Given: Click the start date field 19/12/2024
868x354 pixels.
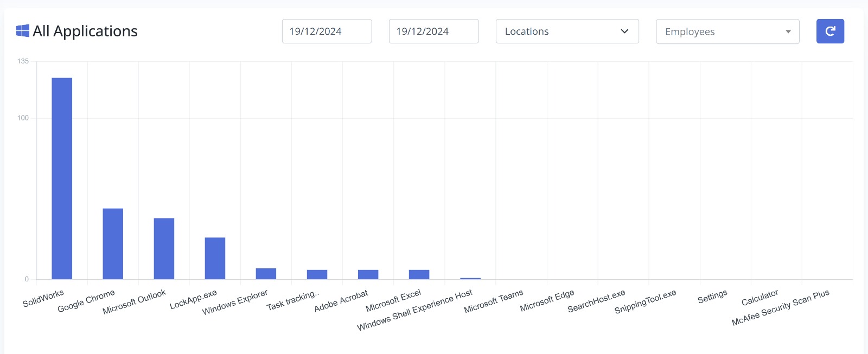Looking at the screenshot, I should (x=327, y=31).
